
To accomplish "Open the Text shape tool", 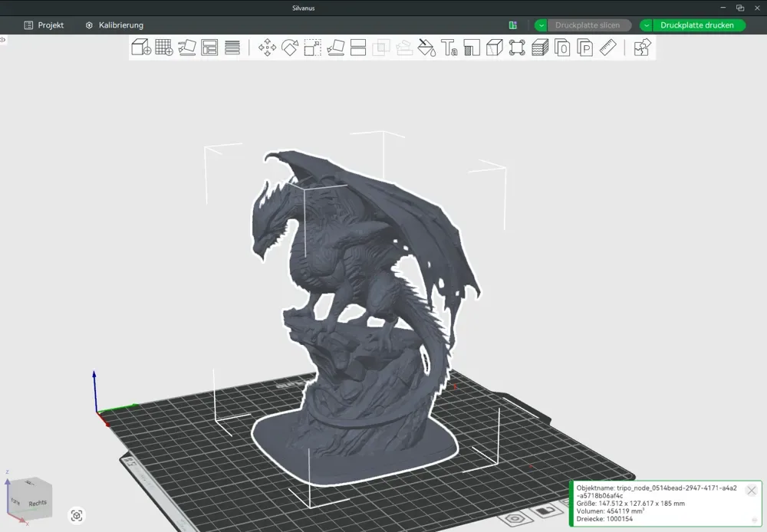I will [x=449, y=48].
